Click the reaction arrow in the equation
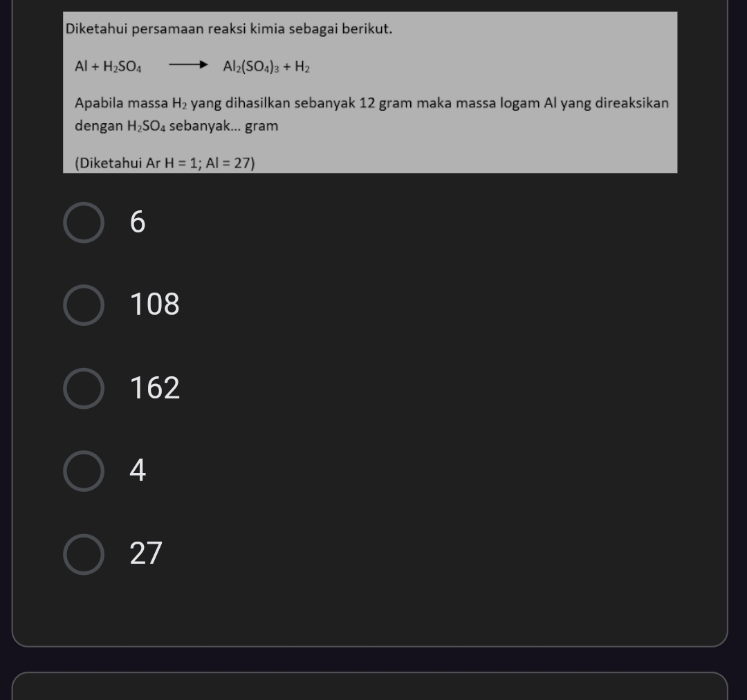 point(188,65)
